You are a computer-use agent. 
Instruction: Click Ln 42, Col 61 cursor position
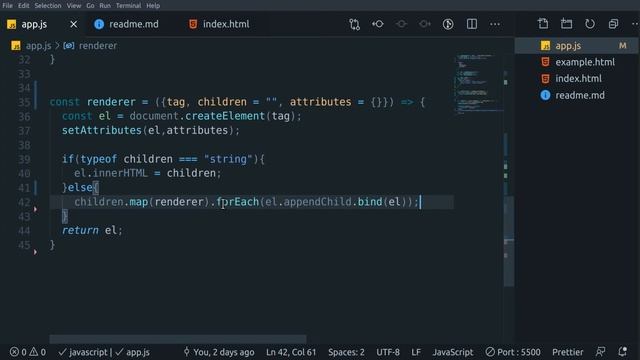(291, 352)
